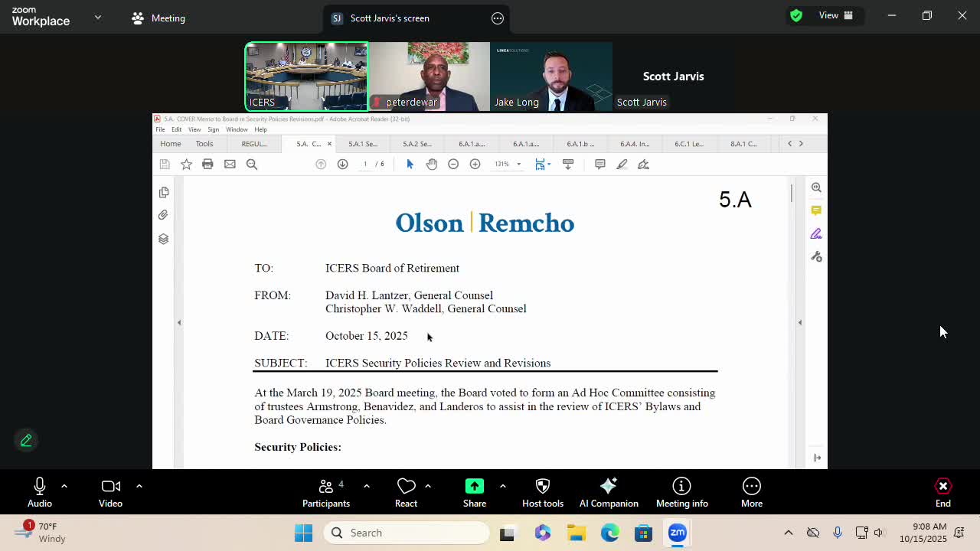
Task: Open the AI Companion panel
Action: pos(609,492)
